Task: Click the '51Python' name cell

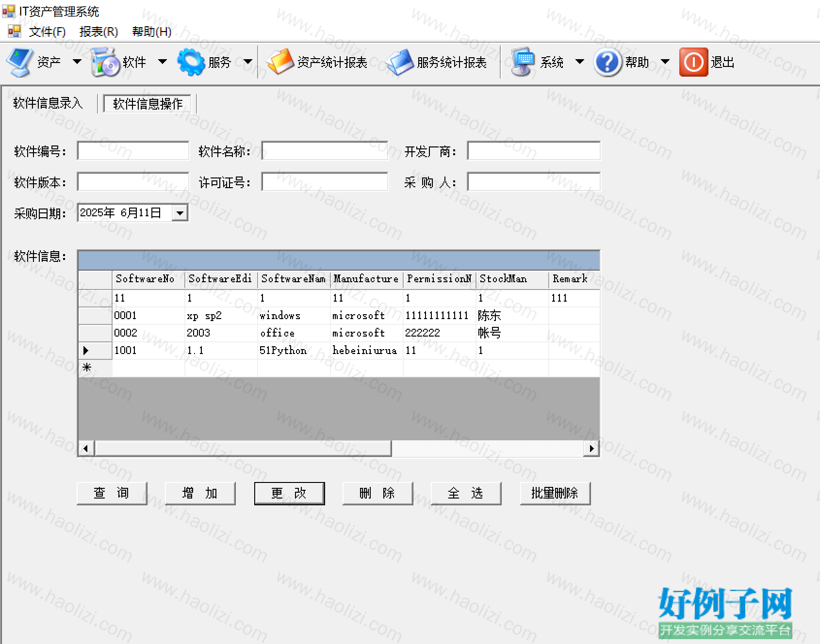Action: [294, 351]
